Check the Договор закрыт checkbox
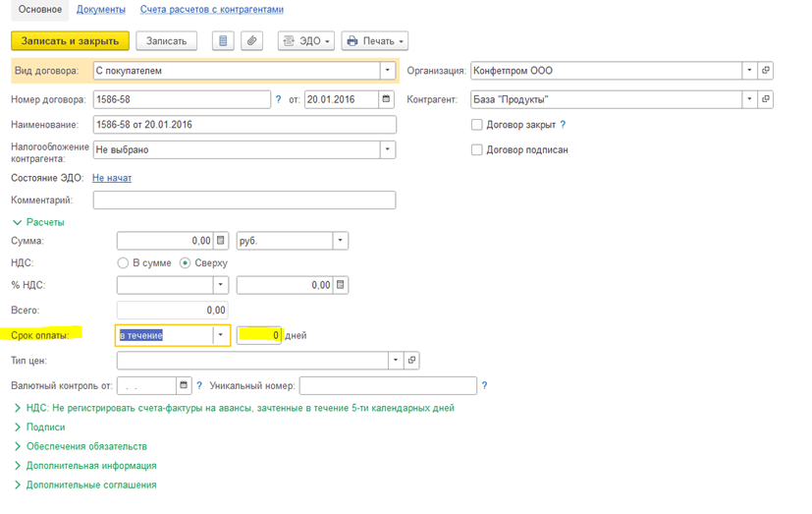This screenshot has width=812, height=514. (x=477, y=125)
